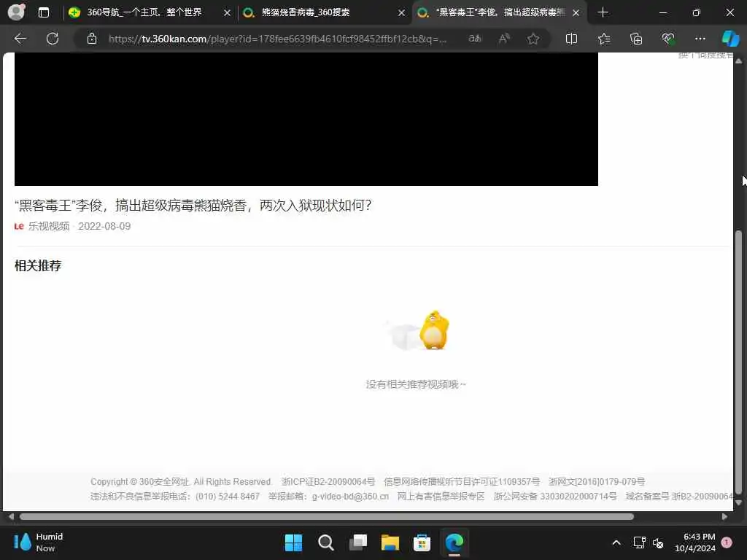Open the Windows Start menu
Viewport: 747px width, 560px height.
click(293, 542)
